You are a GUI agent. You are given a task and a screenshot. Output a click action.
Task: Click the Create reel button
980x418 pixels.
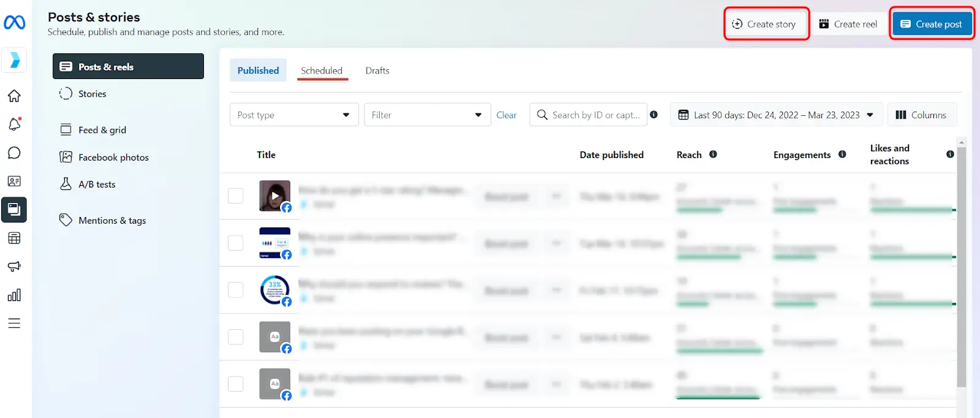click(x=848, y=24)
